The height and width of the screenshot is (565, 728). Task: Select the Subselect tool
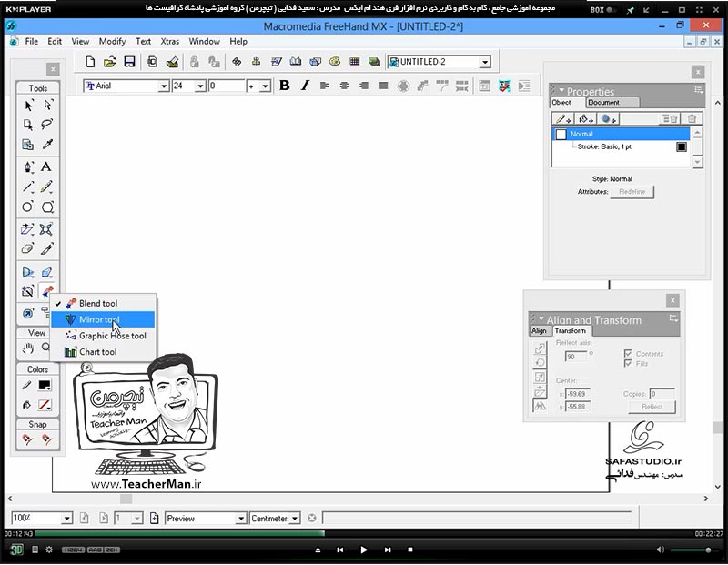click(x=47, y=106)
